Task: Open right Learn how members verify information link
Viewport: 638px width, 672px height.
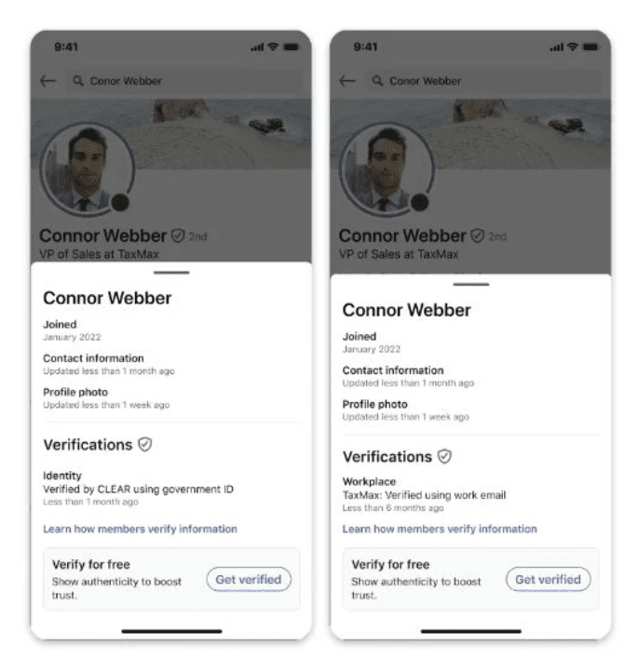Action: click(440, 529)
